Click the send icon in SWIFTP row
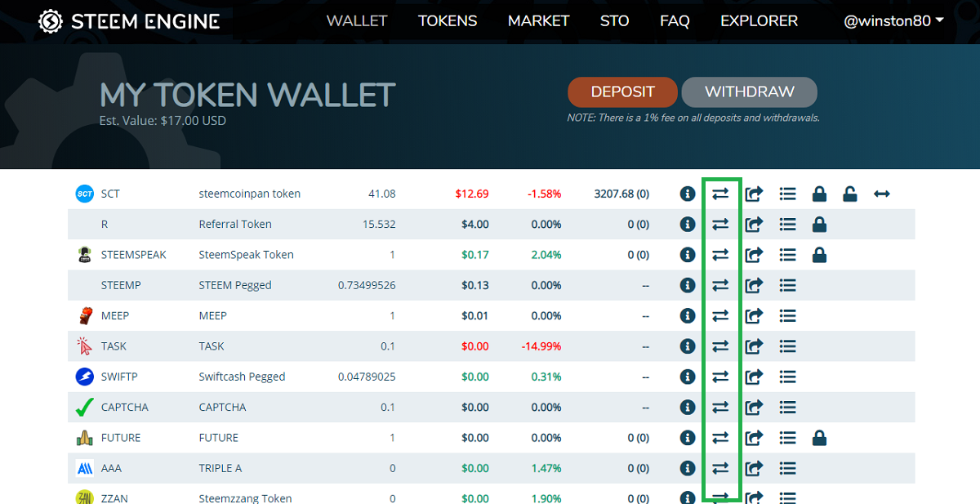Screen dimensions: 980x504 click(x=755, y=377)
